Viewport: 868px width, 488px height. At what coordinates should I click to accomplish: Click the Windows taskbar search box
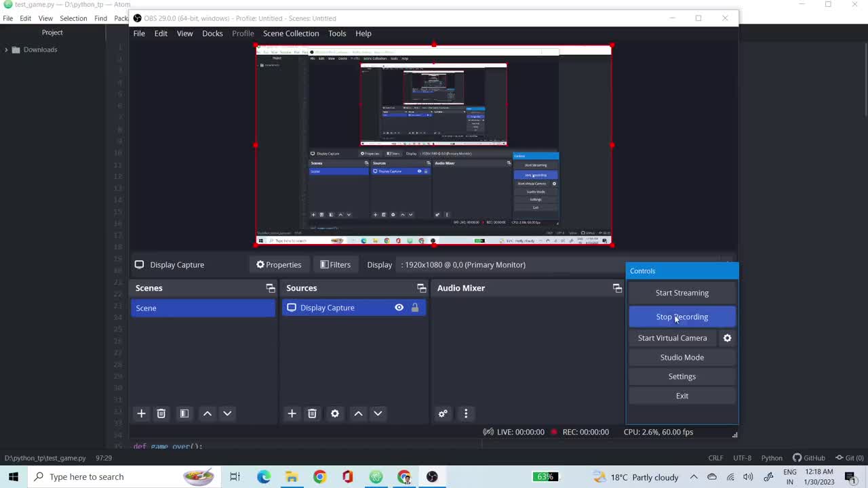tap(123, 476)
